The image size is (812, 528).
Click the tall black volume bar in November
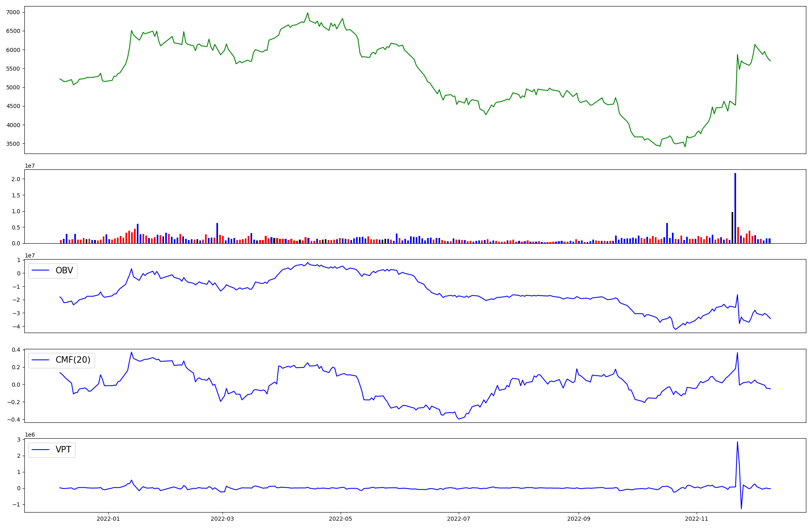(x=732, y=227)
